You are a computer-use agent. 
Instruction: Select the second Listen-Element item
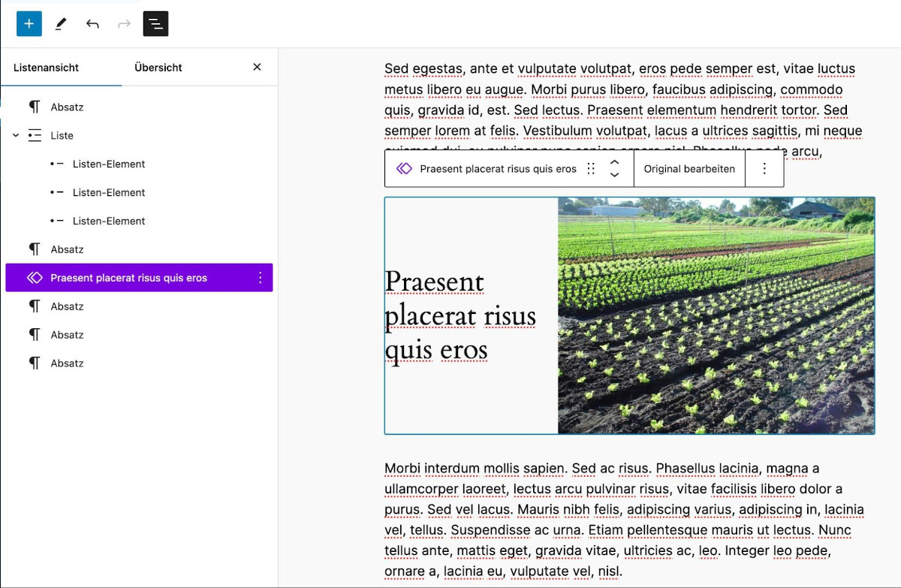coord(139,193)
